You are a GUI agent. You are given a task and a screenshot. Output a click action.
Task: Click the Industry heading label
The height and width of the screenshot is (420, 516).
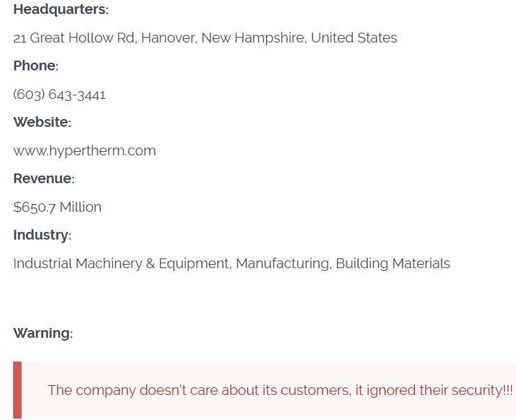click(42, 235)
